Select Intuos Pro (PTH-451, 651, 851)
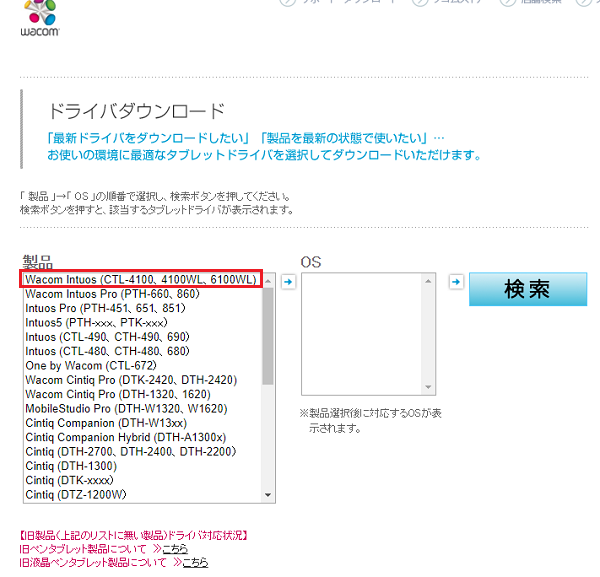600x577 pixels. (x=143, y=308)
